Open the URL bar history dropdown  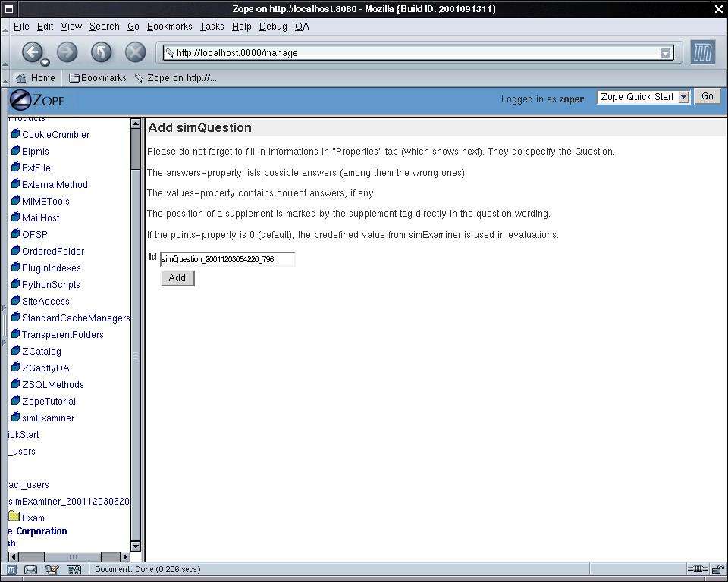(665, 53)
